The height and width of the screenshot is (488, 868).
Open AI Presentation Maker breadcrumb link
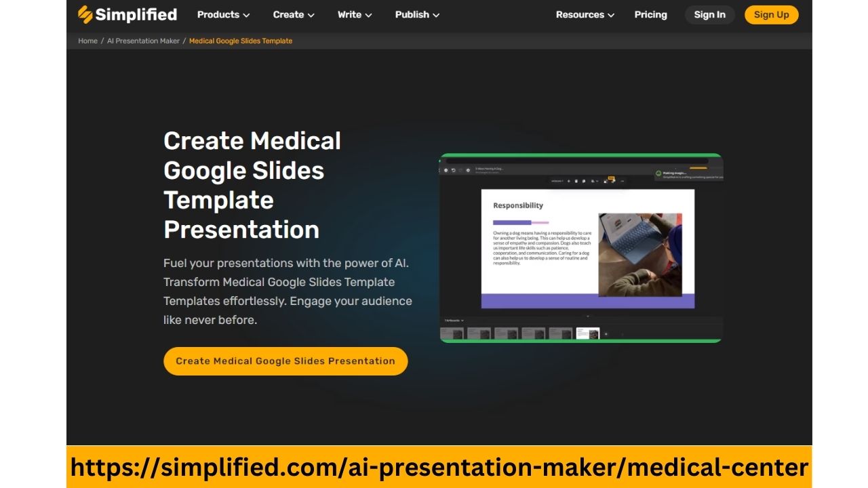[x=143, y=41]
